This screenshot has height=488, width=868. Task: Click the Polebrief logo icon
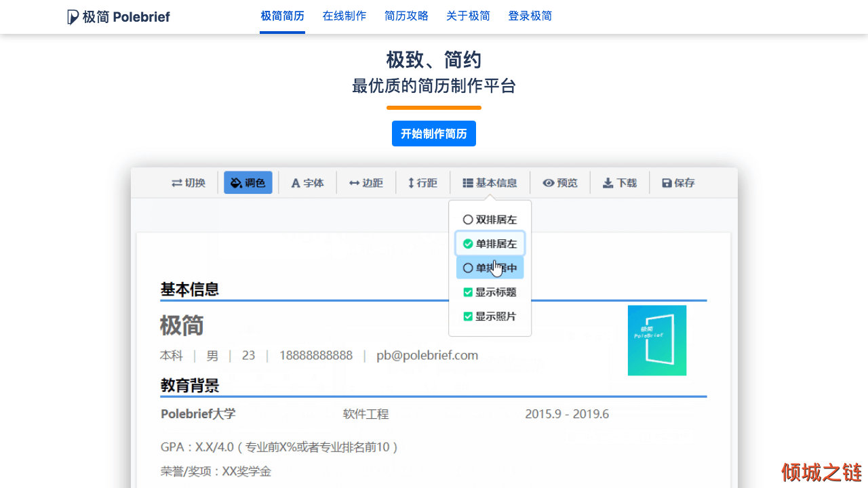[x=73, y=17]
